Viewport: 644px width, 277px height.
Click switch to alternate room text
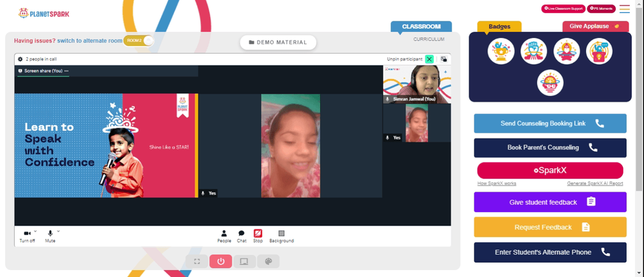pos(90,41)
